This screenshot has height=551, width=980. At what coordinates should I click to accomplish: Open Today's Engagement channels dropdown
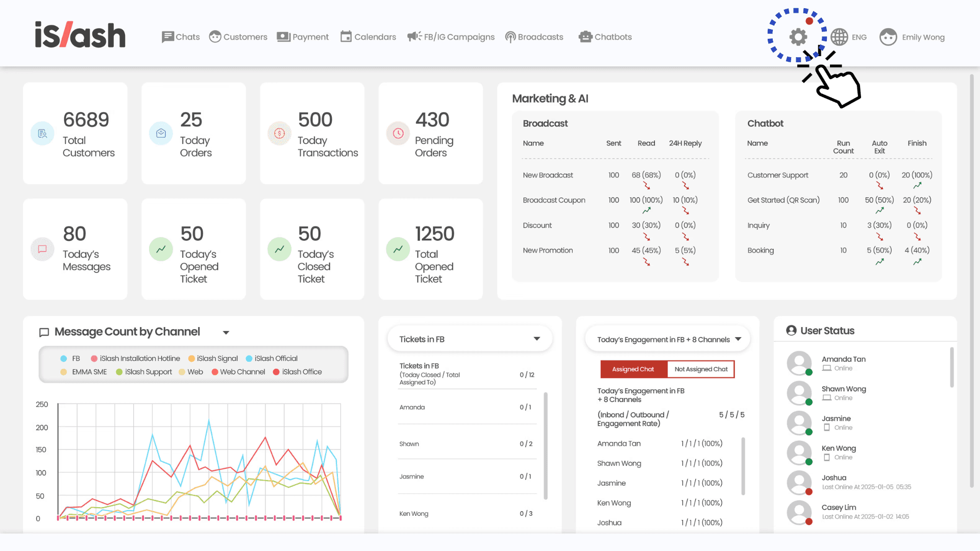click(738, 339)
